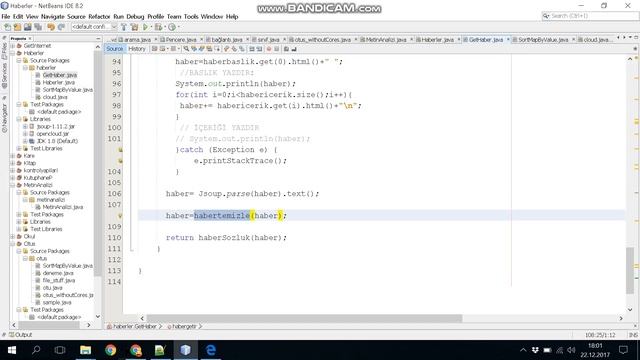640x360 pixels.
Task: Click the Shift Line Right icon
Action: click(260, 49)
